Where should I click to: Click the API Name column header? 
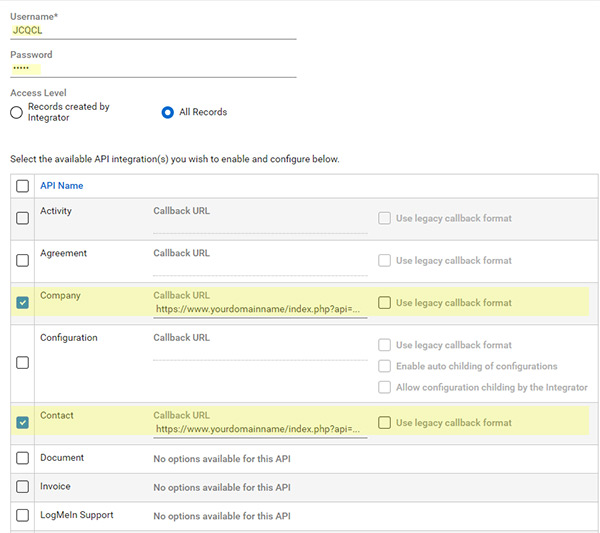pyautogui.click(x=62, y=186)
